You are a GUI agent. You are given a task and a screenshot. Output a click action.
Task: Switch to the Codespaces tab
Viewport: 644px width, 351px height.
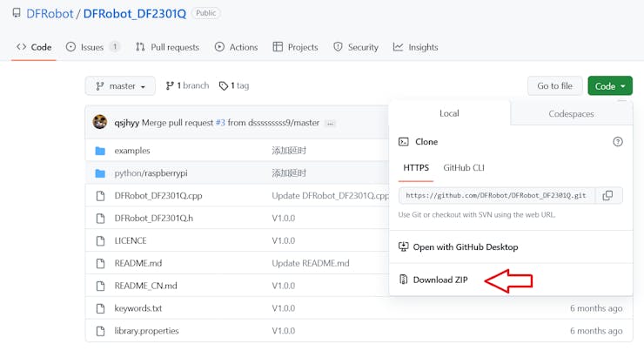(571, 114)
